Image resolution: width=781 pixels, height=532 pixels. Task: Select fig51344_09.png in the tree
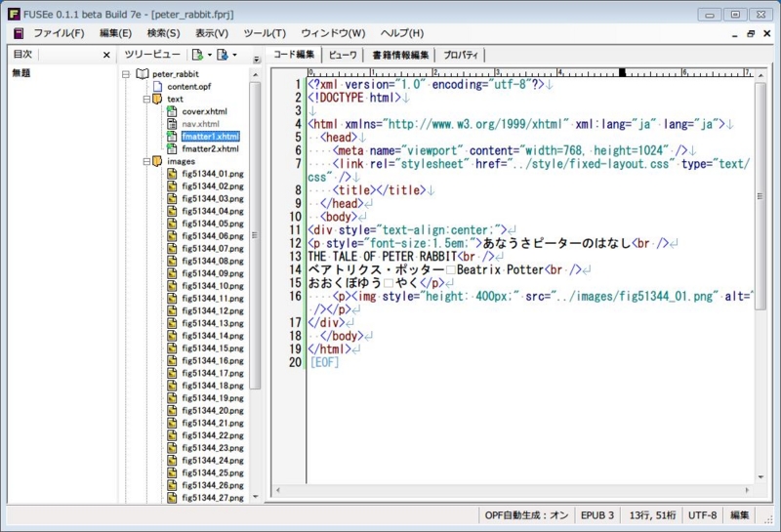click(213, 273)
